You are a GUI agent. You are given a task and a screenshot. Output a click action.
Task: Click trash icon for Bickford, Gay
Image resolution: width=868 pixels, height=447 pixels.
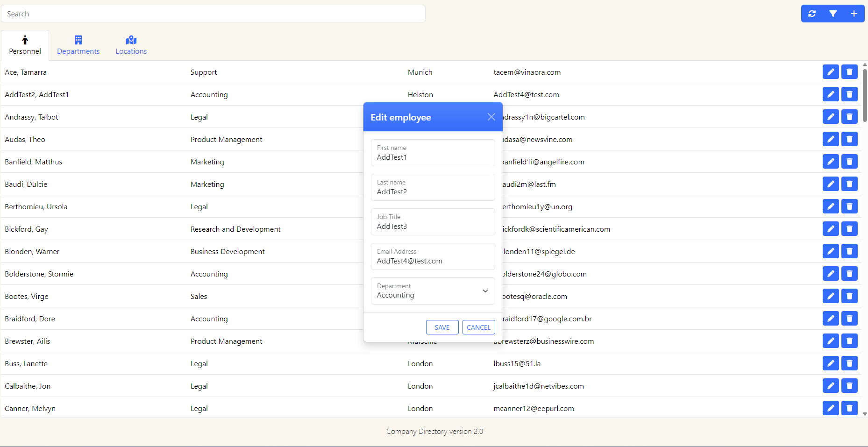pyautogui.click(x=849, y=229)
